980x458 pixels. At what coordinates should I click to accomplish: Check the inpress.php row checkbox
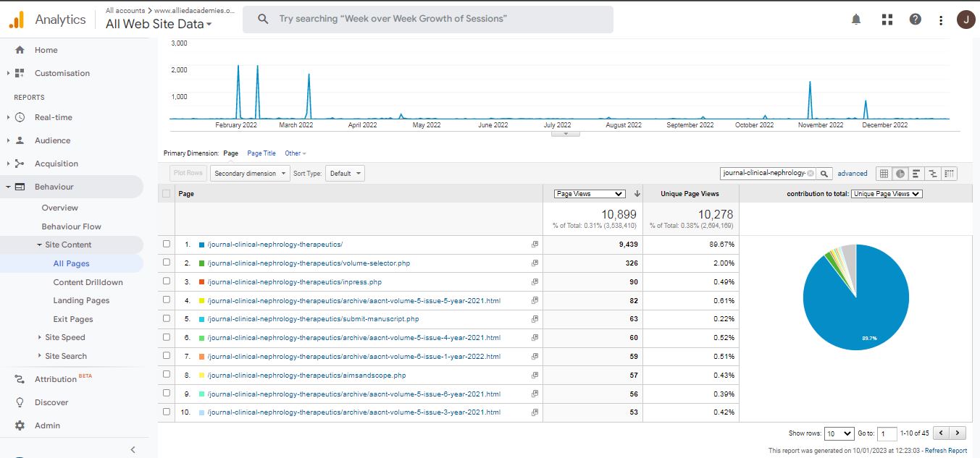[167, 281]
